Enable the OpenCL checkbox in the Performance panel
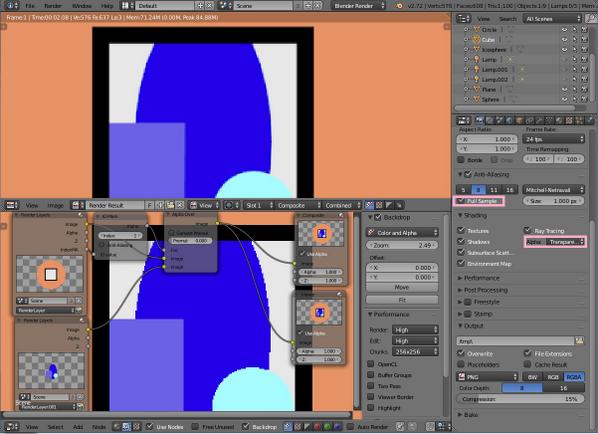 pos(370,364)
